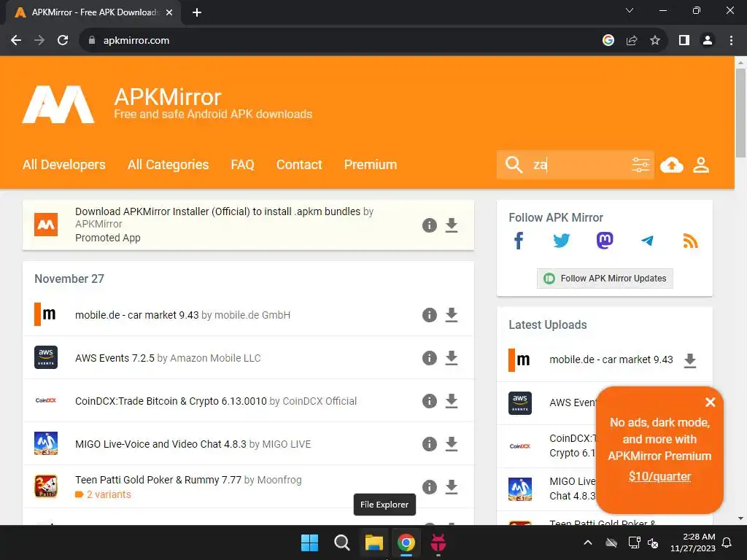Show info for mobile.de car market 9.43
This screenshot has height=560, width=747.
click(429, 315)
